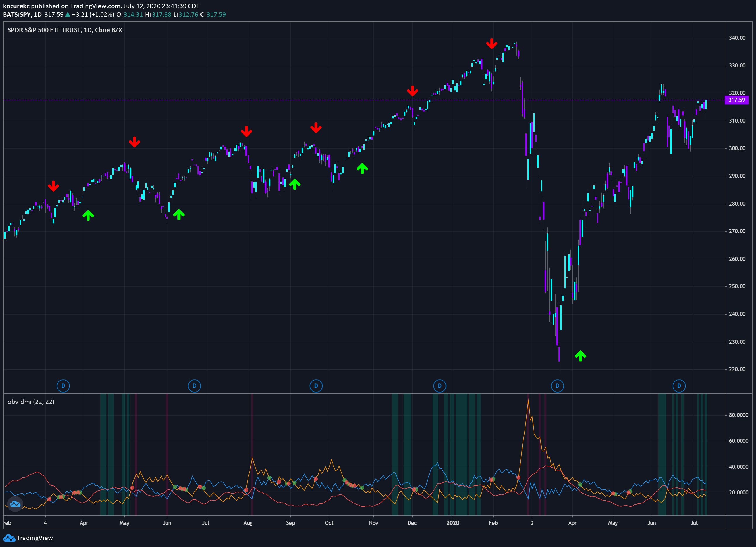Open the dividend marker above the Sep label
Screen dimensions: 756x547
316,386
